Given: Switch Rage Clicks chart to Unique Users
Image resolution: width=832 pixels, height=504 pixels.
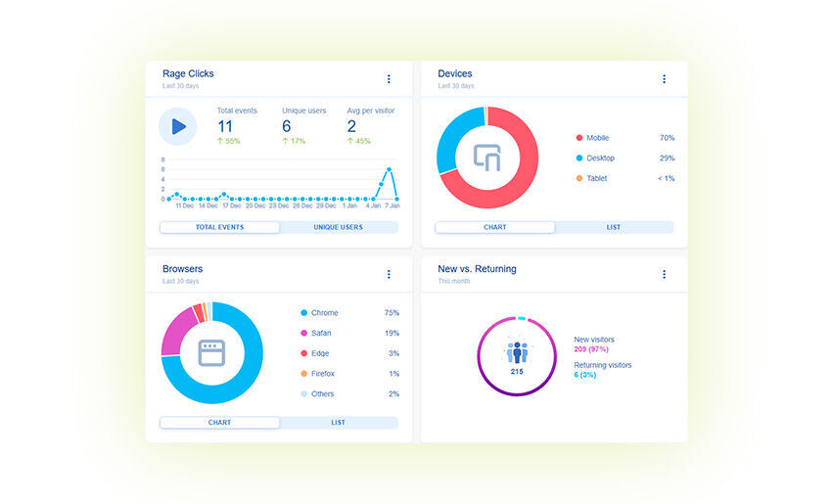Looking at the screenshot, I should point(339,227).
